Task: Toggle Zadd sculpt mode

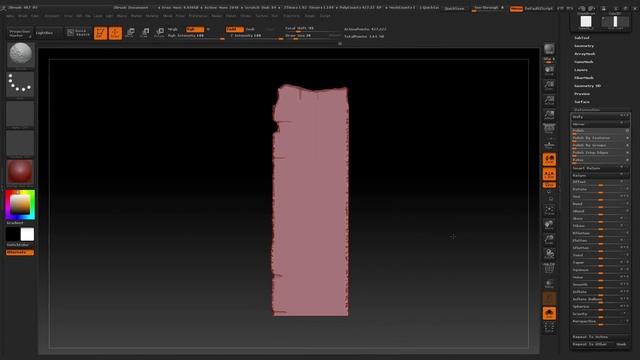Action: tap(234, 29)
